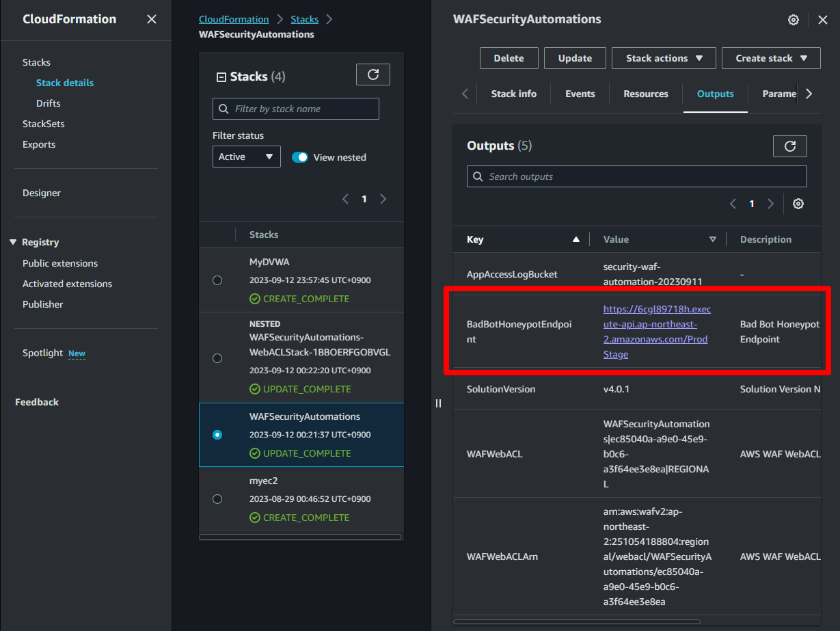Screen dimensions: 840x631
Task: Select the nested WebACLStack radio button
Action: click(x=217, y=358)
